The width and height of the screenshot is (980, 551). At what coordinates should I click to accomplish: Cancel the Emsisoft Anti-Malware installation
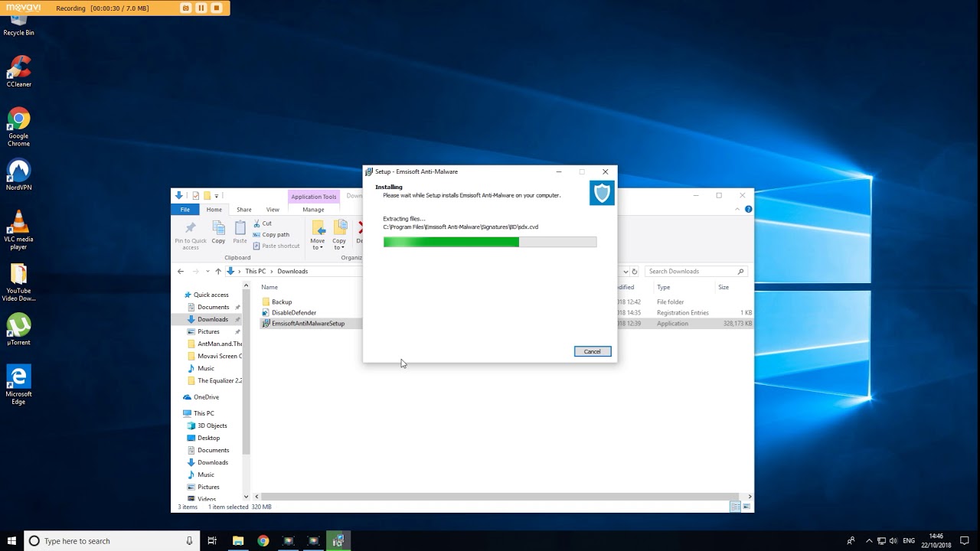click(x=593, y=351)
